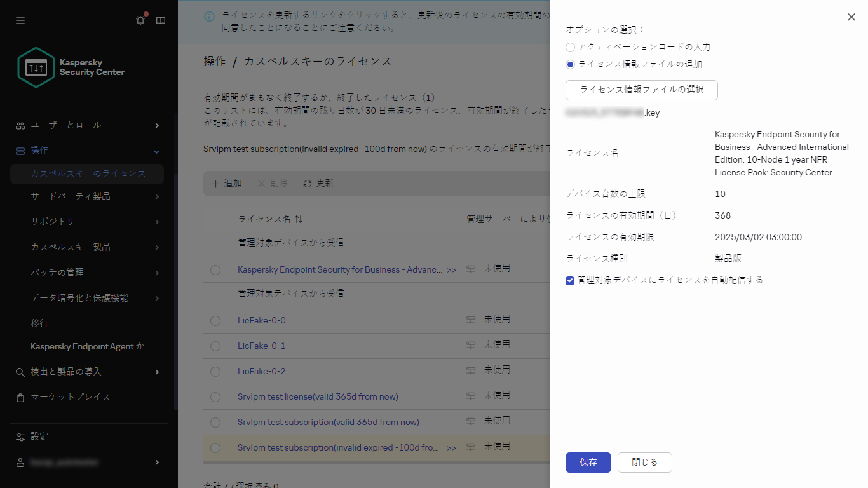868x488 pixels.
Task: Open 設定 in the sidebar
Action: pyautogui.click(x=39, y=437)
